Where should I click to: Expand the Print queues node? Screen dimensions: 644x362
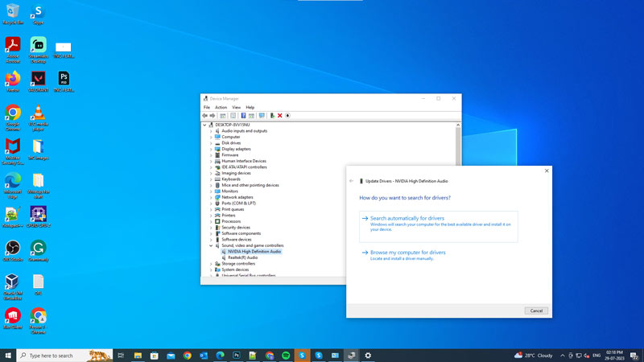[211, 209]
